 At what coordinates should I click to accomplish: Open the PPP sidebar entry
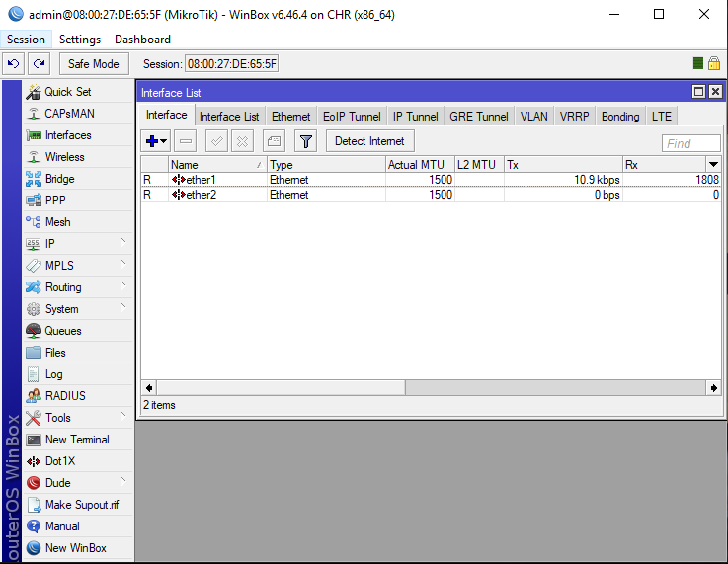tap(78, 201)
